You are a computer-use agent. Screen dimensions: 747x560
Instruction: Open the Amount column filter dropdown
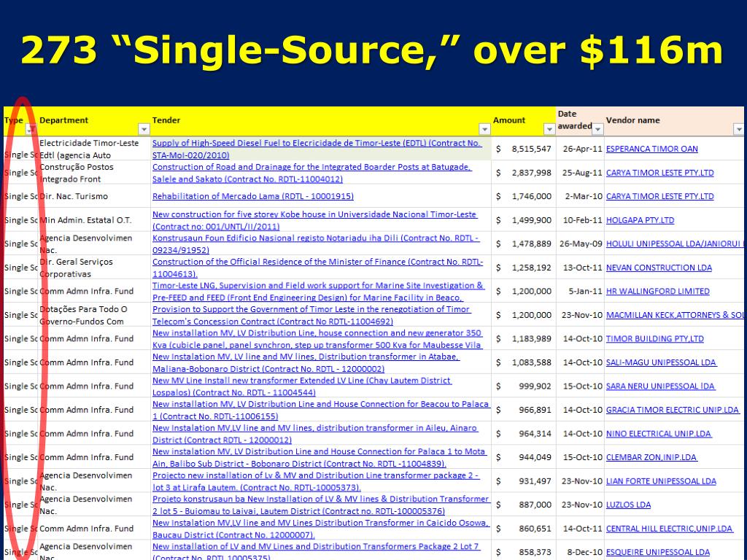tap(549, 129)
